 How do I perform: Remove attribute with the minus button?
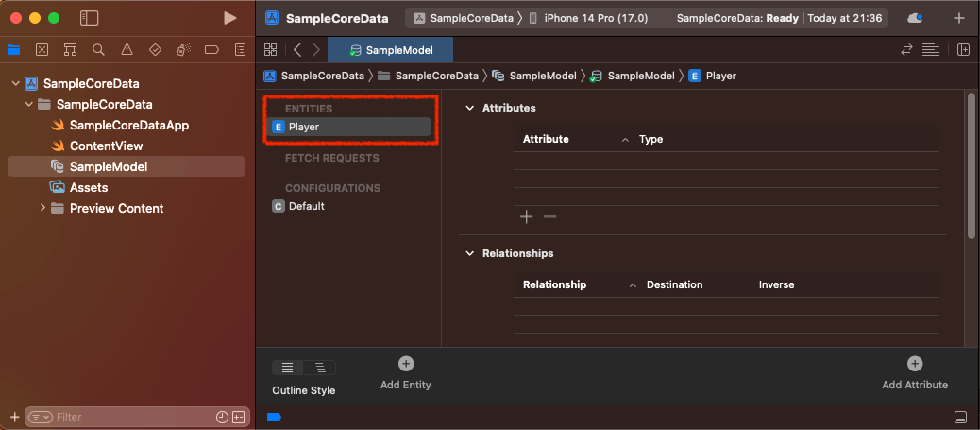pyautogui.click(x=550, y=217)
